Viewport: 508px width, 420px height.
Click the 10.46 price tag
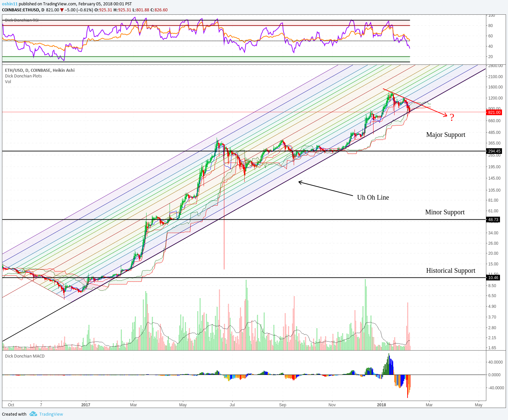tap(493, 277)
